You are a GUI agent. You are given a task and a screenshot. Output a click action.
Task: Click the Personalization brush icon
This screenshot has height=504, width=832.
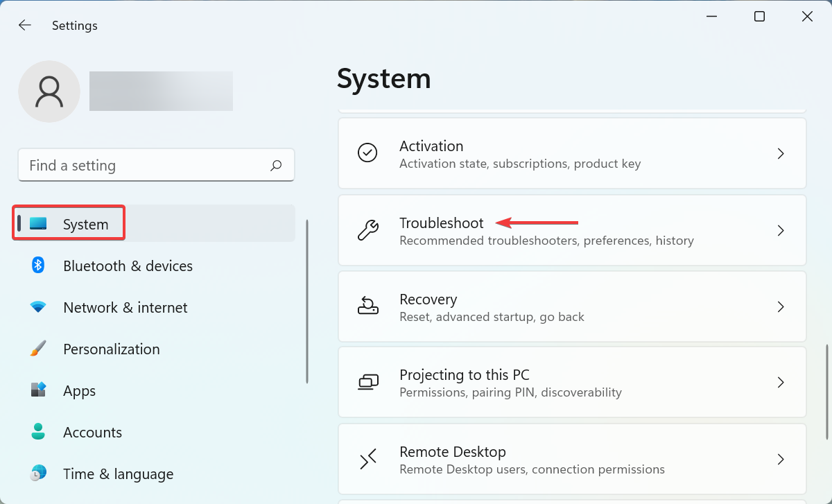click(37, 349)
